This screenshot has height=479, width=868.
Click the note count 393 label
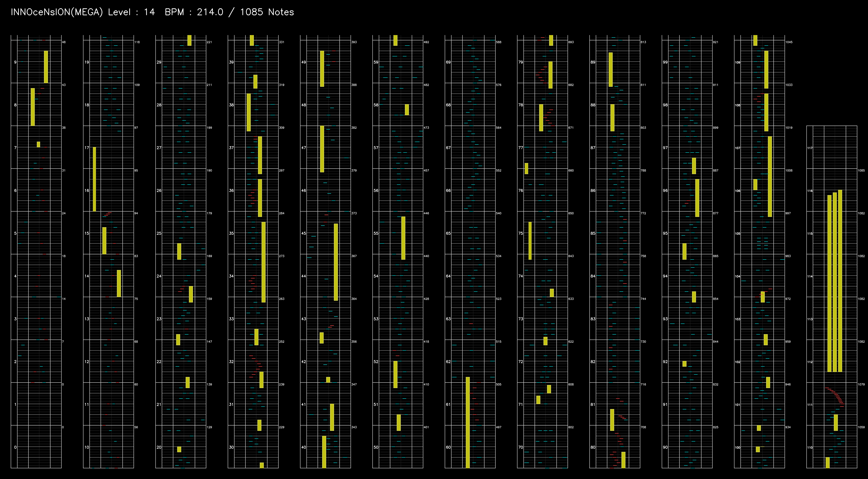[354, 42]
